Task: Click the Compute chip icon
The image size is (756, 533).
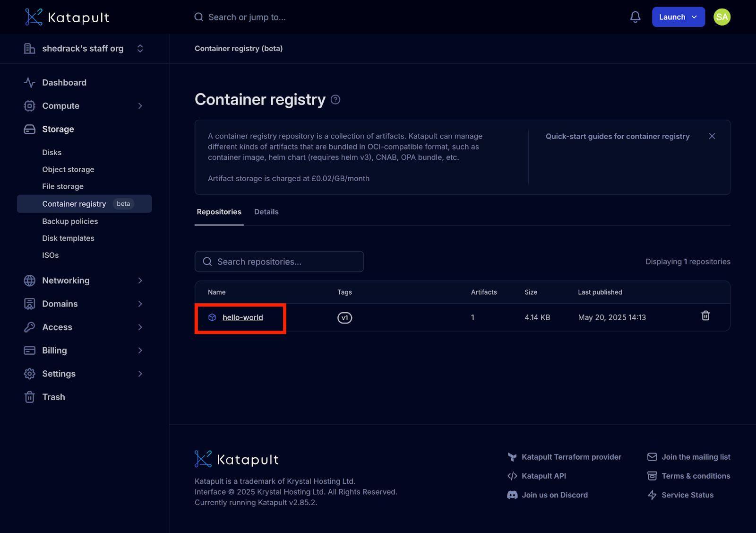Action: [29, 106]
